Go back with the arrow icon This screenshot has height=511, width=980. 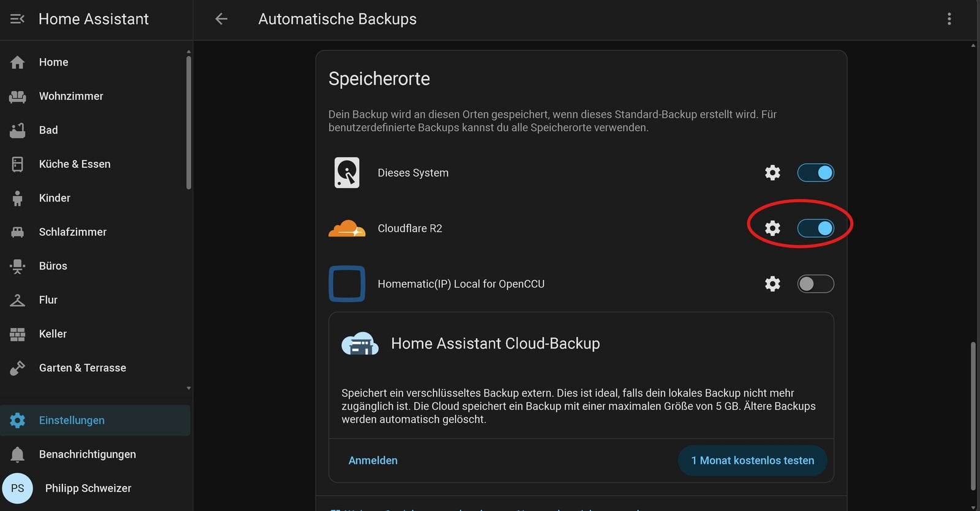coord(221,19)
